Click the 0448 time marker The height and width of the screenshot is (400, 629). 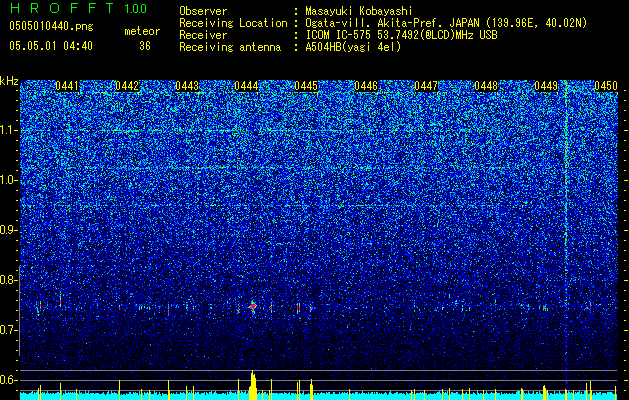point(486,86)
